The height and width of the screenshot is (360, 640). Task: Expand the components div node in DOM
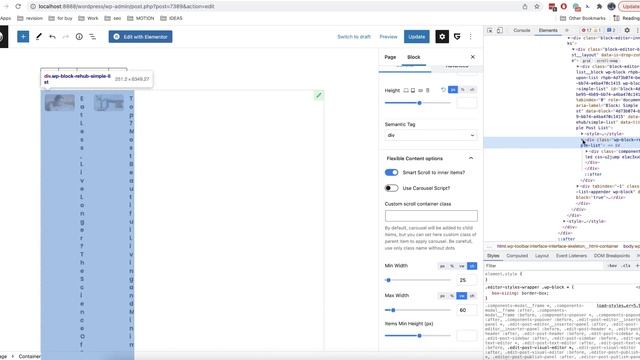tap(587, 151)
